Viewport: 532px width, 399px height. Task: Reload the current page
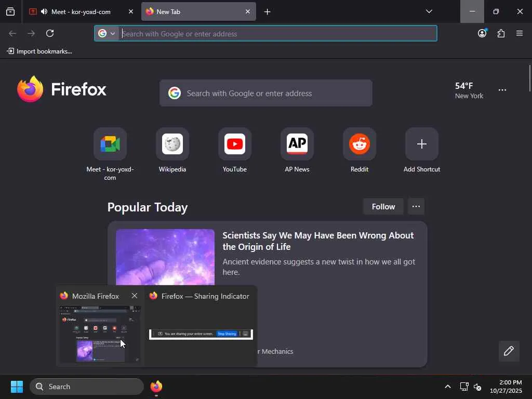[50, 33]
